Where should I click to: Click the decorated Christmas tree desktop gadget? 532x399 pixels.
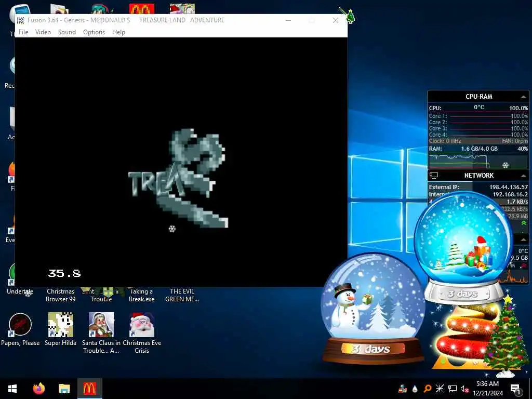coord(506,336)
